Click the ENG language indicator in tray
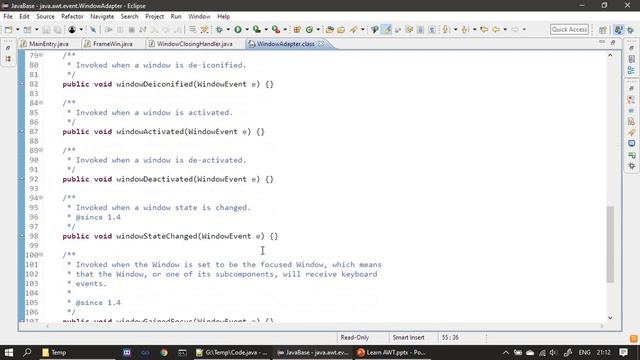 (x=584, y=352)
